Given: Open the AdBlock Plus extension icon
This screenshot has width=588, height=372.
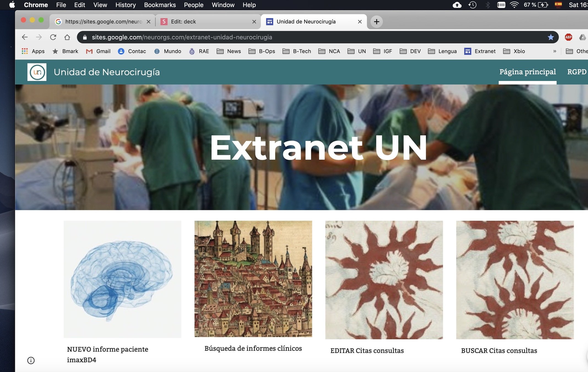Looking at the screenshot, I should tap(568, 37).
